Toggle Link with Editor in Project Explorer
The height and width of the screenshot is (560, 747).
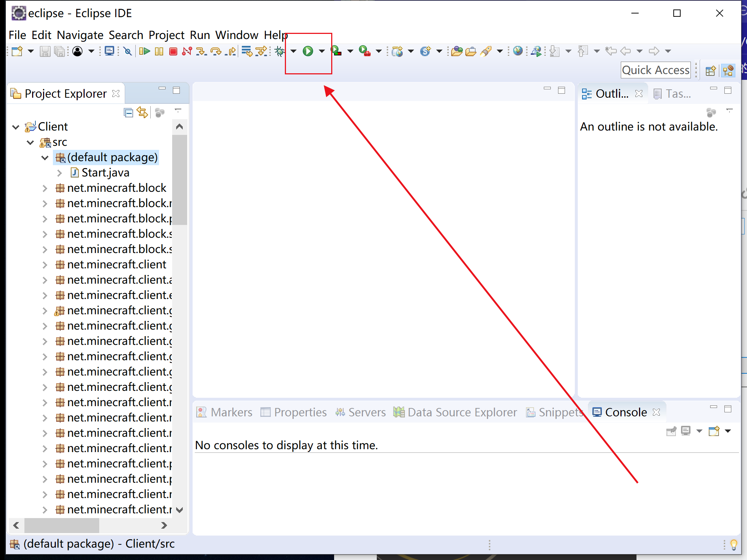point(142,112)
